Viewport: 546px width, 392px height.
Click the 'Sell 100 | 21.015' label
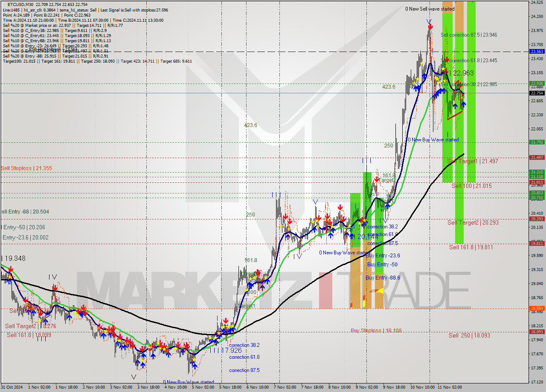tap(471, 186)
